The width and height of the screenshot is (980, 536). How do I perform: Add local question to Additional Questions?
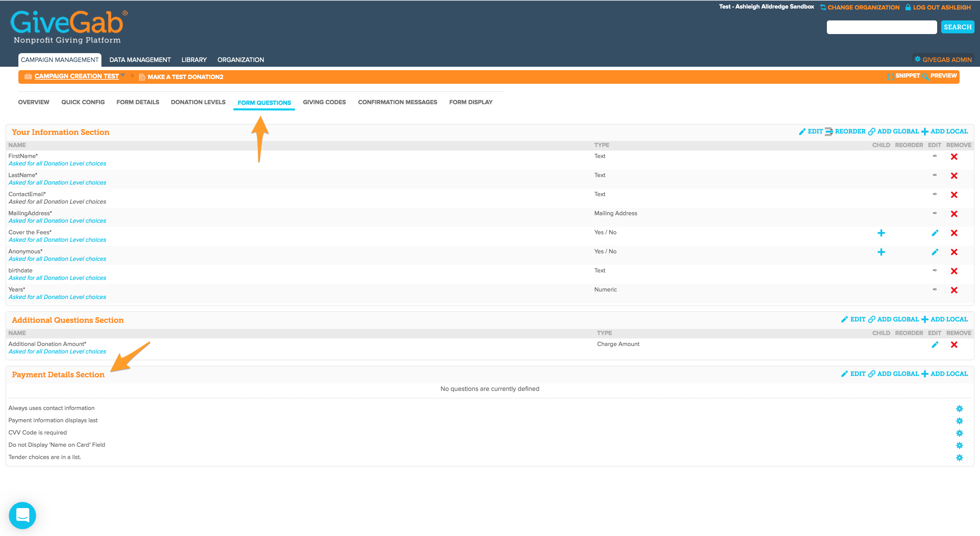pyautogui.click(x=944, y=319)
